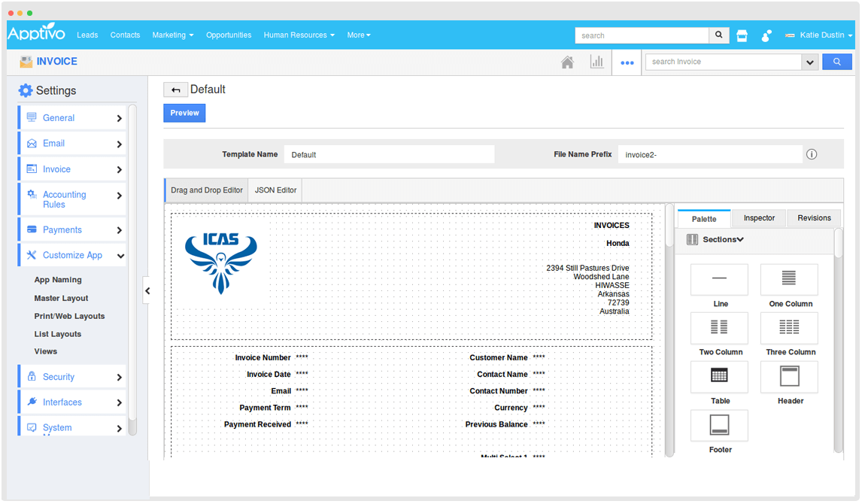
Task: Click the Preview button
Action: [184, 113]
